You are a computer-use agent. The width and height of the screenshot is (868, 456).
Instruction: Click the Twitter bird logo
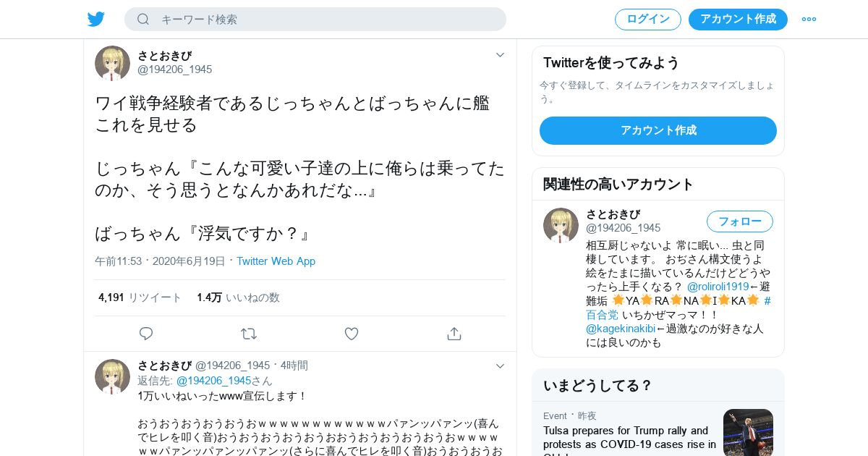(x=96, y=20)
